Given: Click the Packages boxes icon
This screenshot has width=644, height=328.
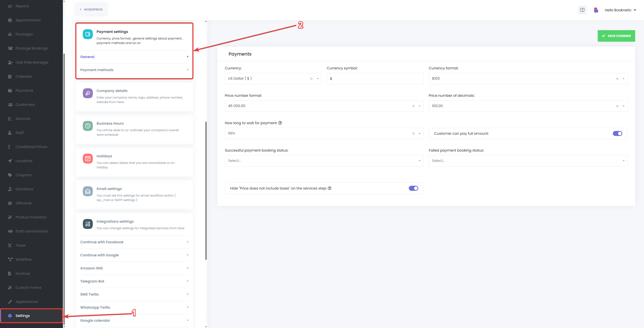Looking at the screenshot, I should (x=10, y=34).
